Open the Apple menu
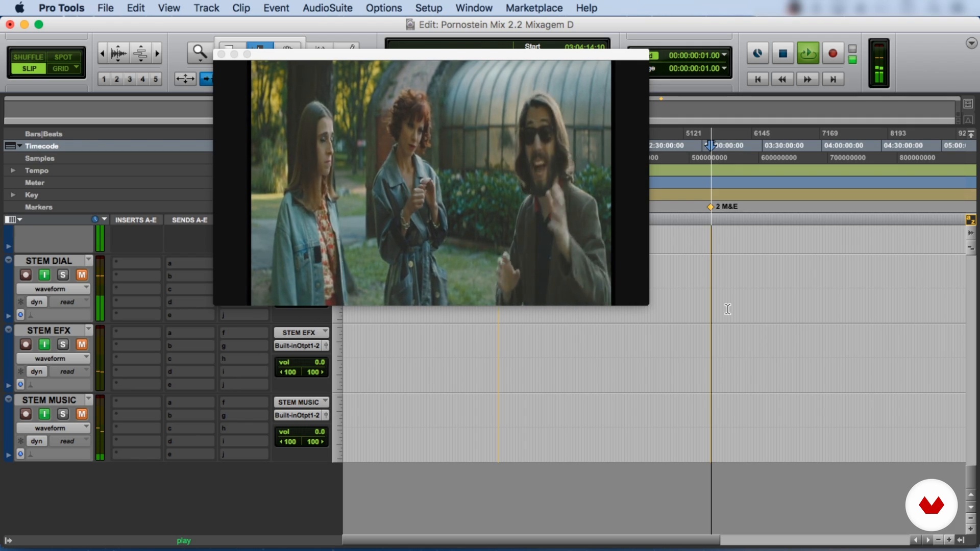This screenshot has width=980, height=551. 19,8
